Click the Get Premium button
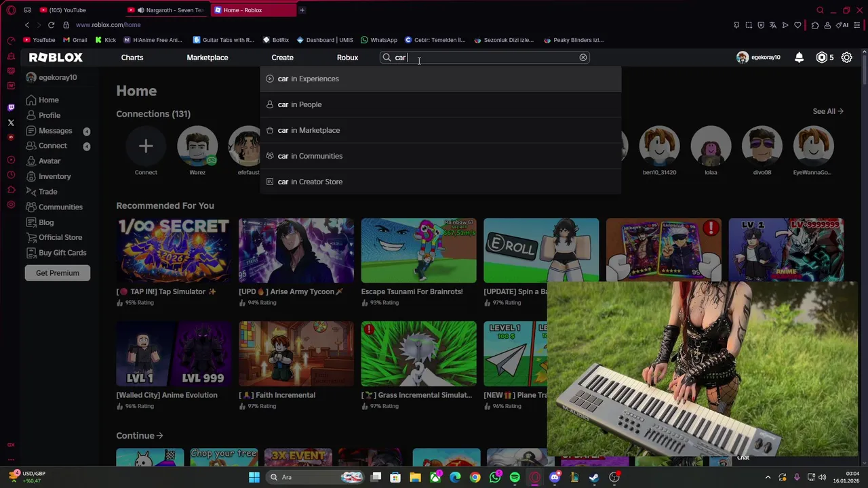 58,273
